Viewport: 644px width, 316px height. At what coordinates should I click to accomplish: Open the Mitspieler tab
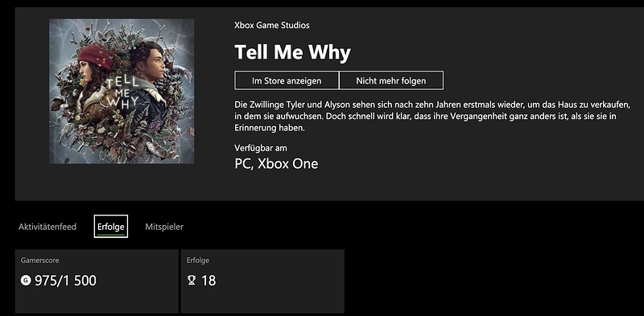coord(164,227)
